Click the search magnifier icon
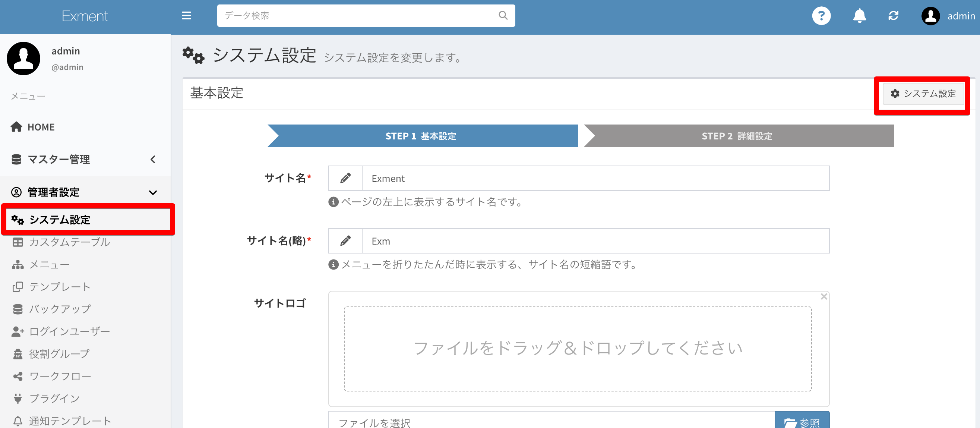The height and width of the screenshot is (428, 980). pyautogui.click(x=503, y=16)
